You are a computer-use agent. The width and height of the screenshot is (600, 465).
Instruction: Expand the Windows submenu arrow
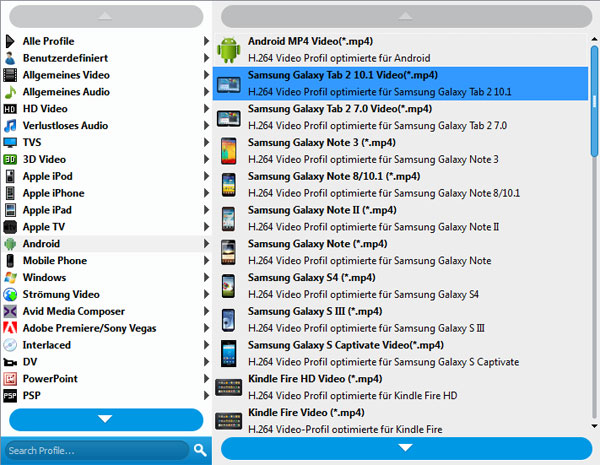(x=206, y=277)
